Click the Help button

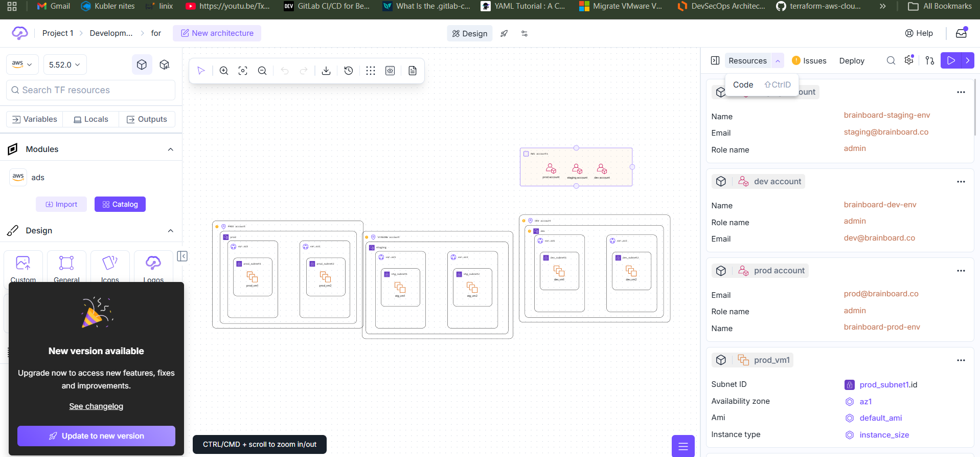[919, 33]
